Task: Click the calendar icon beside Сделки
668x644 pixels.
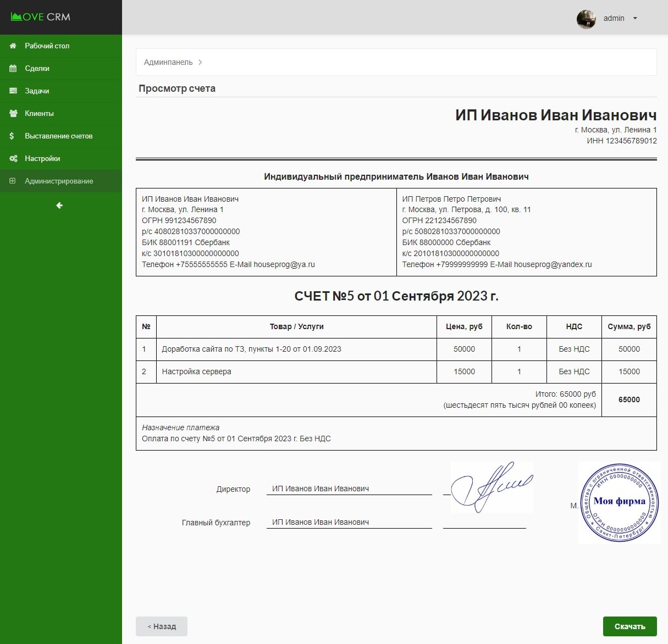Action: tap(13, 69)
